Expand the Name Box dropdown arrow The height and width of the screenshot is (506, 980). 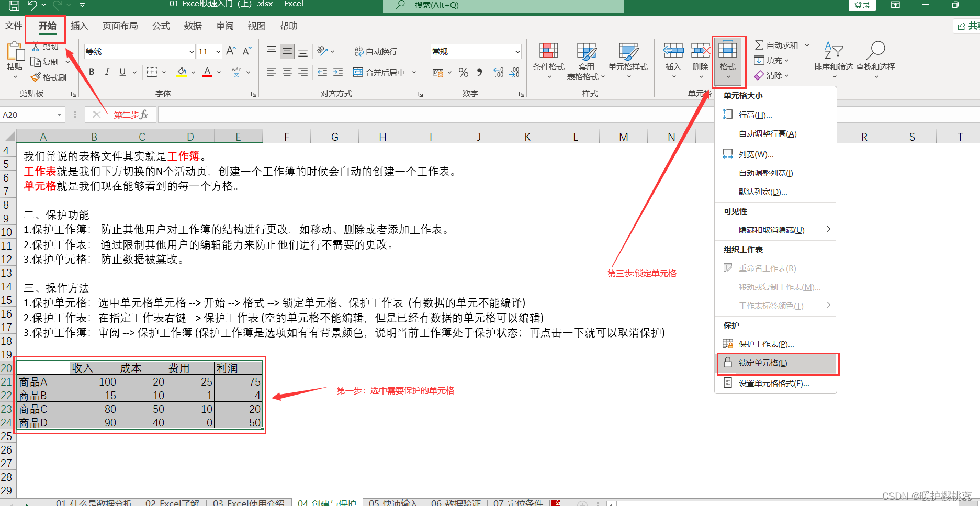point(59,115)
